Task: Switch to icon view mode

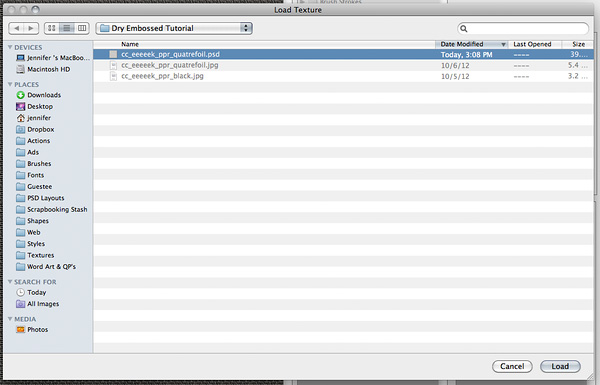Action: (52, 28)
